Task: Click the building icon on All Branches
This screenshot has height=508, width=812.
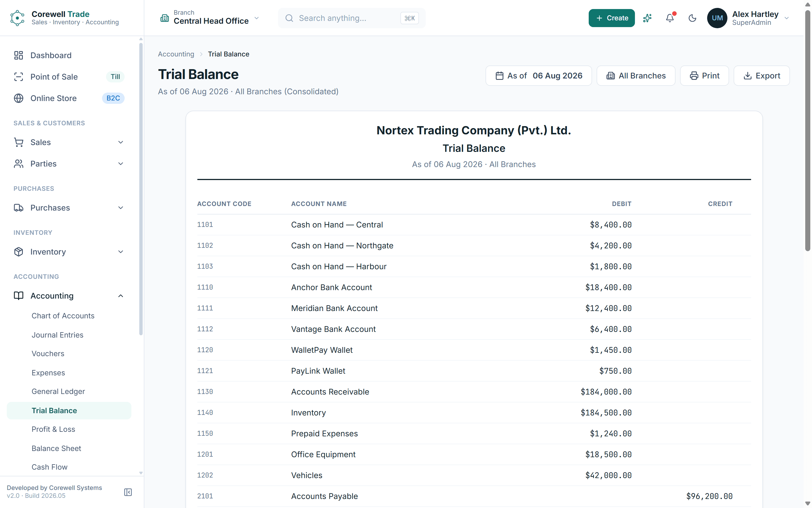Action: pos(610,76)
